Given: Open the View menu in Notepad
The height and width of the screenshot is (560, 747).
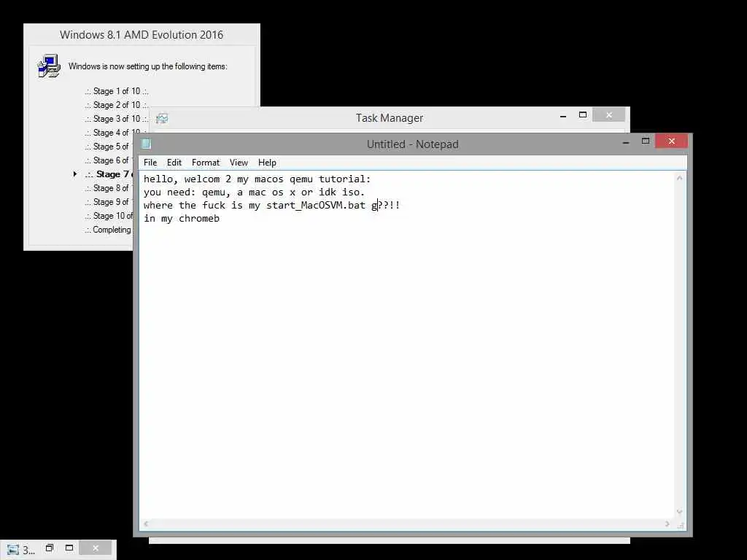Looking at the screenshot, I should 239,163.
